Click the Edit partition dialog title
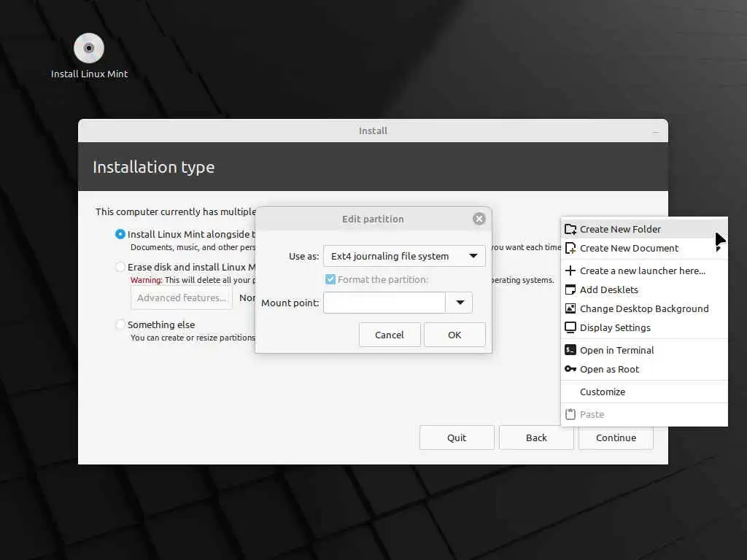Viewport: 747px width, 560px height. pos(373,219)
